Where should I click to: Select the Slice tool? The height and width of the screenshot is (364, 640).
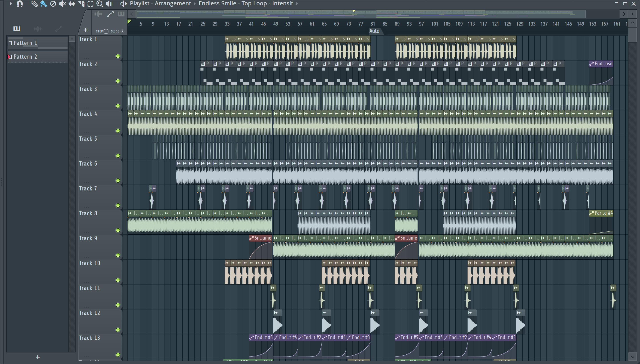(81, 4)
